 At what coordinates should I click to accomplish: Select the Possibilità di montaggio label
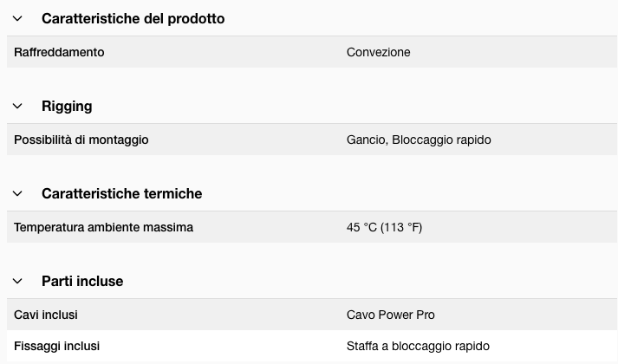[81, 140]
